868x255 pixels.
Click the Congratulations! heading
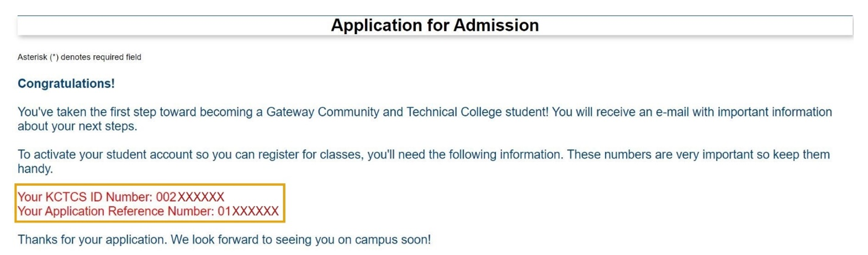[x=66, y=83]
